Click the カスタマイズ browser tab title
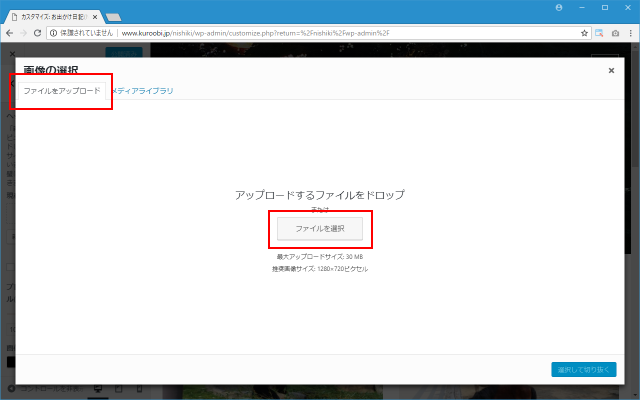640x400 pixels. [54, 17]
